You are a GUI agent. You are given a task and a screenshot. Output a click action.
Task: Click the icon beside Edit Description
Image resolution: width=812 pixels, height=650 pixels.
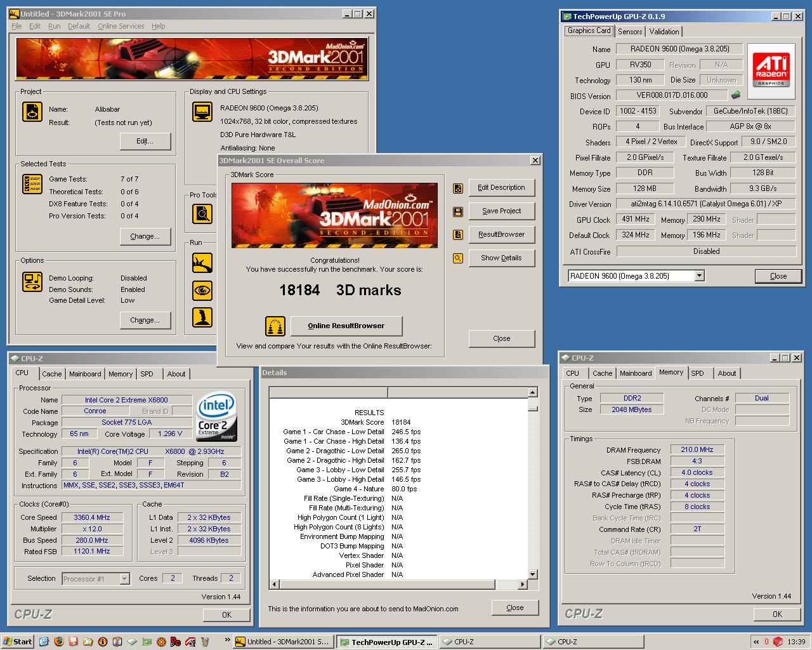coord(458,188)
